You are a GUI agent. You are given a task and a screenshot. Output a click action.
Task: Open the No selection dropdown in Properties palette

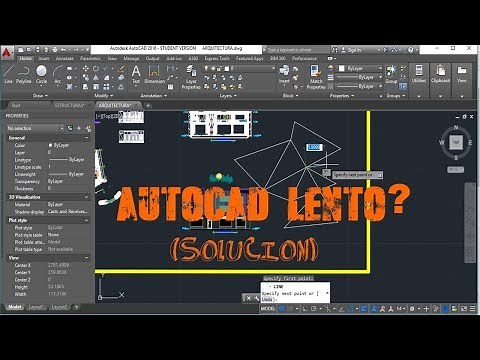(35, 128)
